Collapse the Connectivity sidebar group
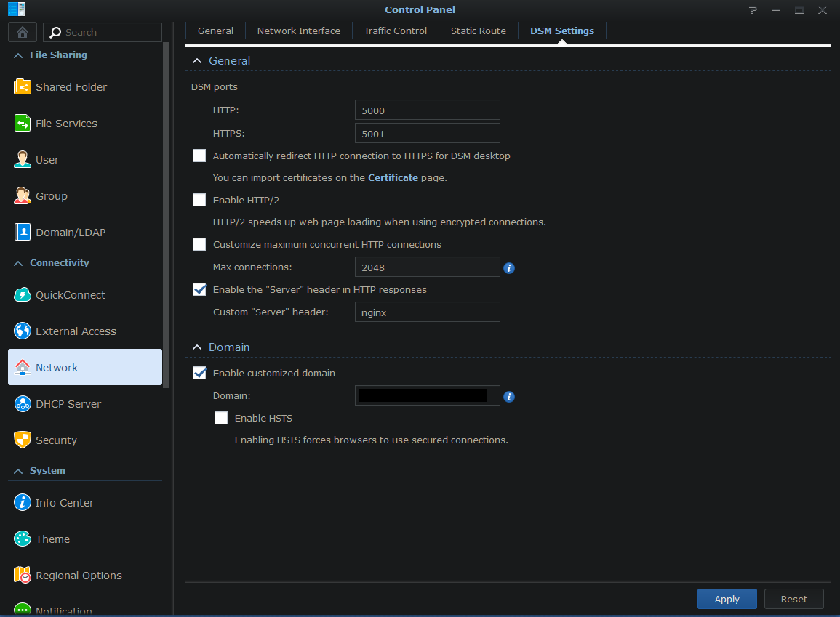 point(17,263)
